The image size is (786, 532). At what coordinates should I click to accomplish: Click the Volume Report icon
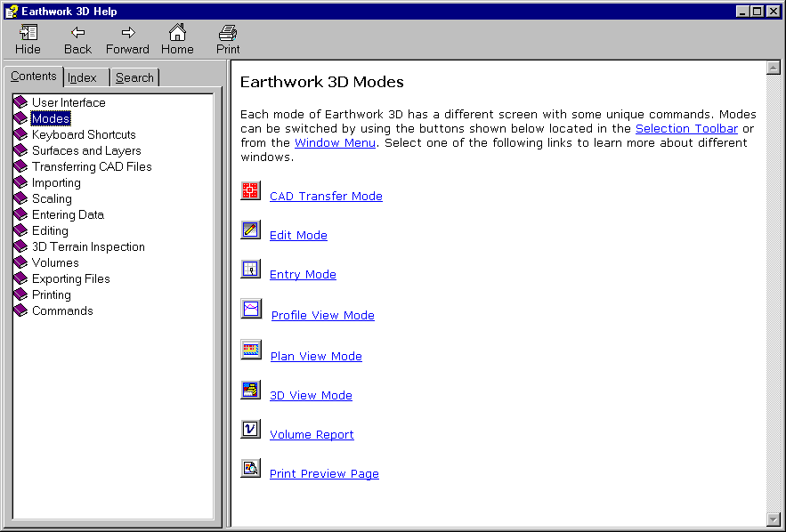pos(250,430)
